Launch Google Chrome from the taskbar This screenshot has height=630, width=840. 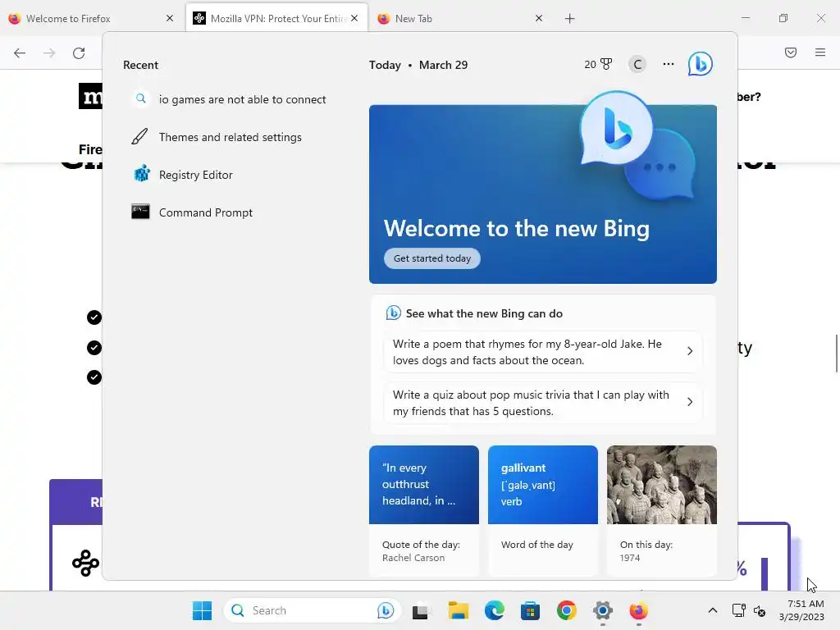(567, 610)
